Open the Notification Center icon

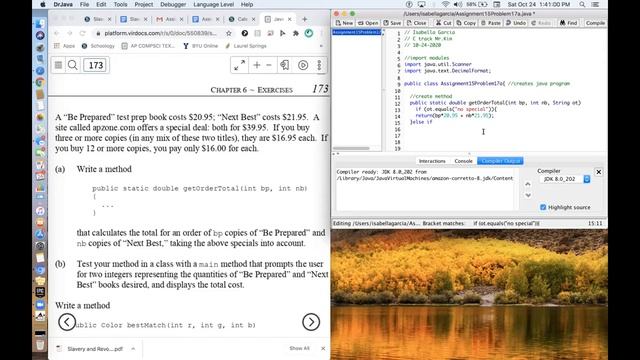tap(596, 4)
